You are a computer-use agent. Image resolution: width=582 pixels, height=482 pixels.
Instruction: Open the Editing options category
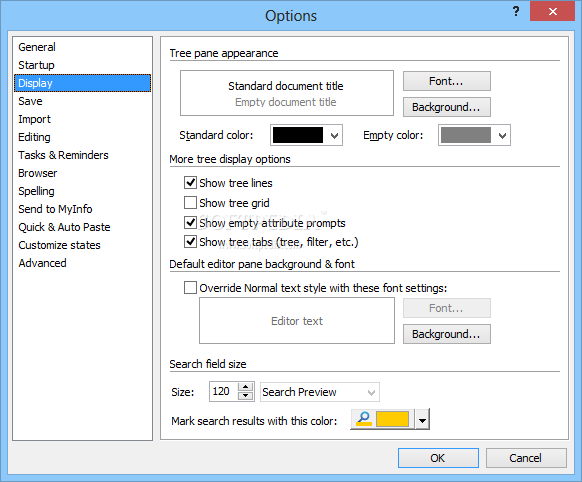82,137
